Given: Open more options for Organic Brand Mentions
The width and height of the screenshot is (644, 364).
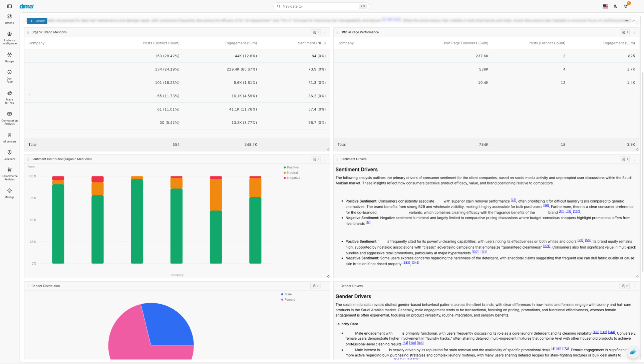Looking at the screenshot, I should 325,32.
